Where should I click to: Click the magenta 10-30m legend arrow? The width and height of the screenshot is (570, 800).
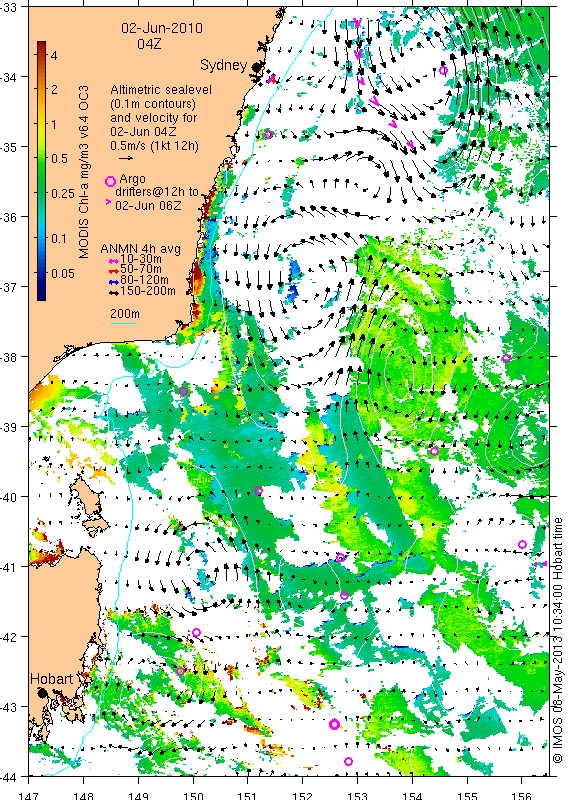pos(115,260)
